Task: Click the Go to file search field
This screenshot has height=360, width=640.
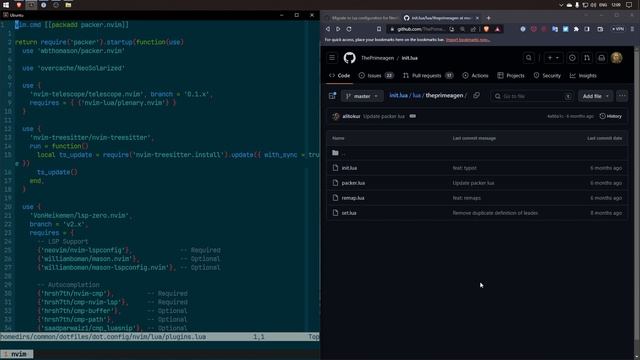Action: [532, 96]
